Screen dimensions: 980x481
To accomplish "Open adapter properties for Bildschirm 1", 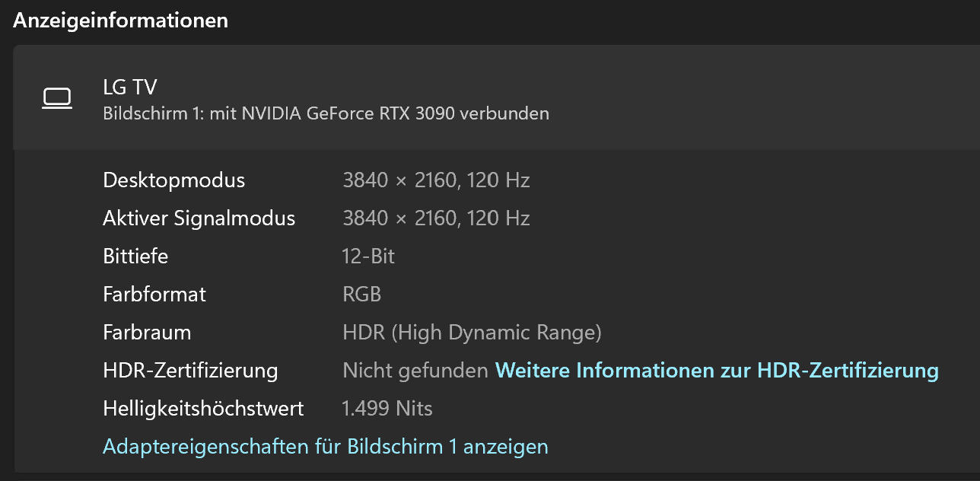I will (326, 446).
